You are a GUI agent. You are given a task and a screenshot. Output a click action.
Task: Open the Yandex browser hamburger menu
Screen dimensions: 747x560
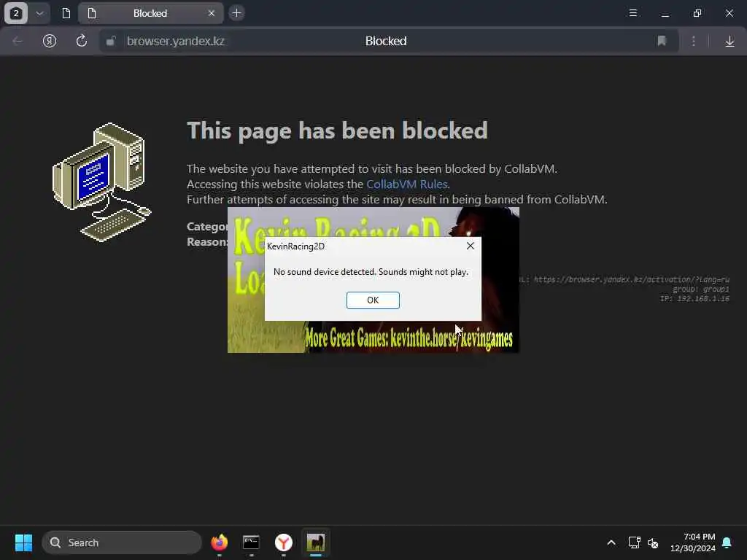tap(633, 13)
